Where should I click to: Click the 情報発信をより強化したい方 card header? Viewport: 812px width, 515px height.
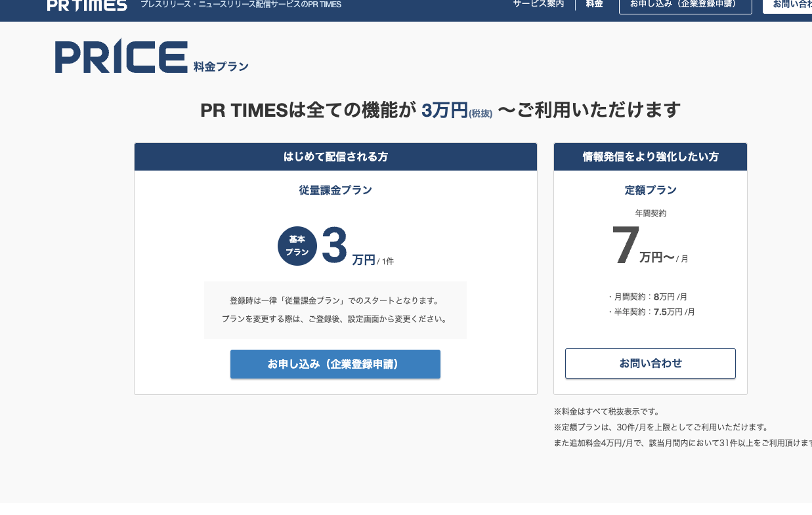click(x=651, y=157)
